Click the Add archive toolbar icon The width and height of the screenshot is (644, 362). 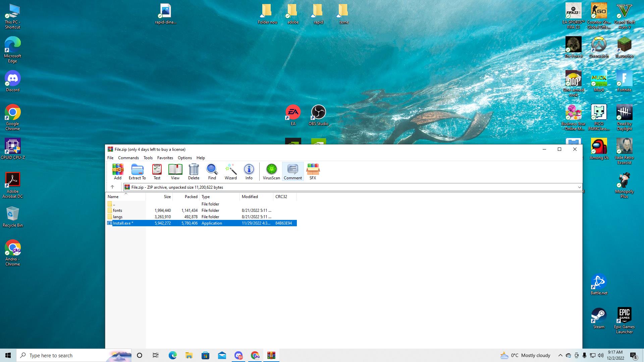click(x=118, y=172)
